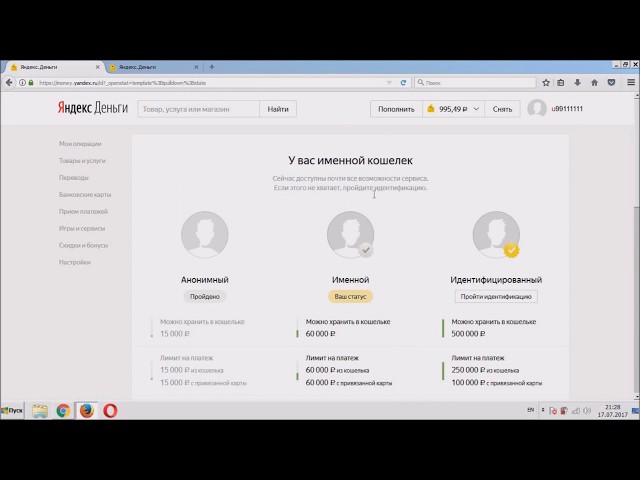Click the Снять button
Image resolution: width=640 pixels, height=480 pixels.
[502, 109]
